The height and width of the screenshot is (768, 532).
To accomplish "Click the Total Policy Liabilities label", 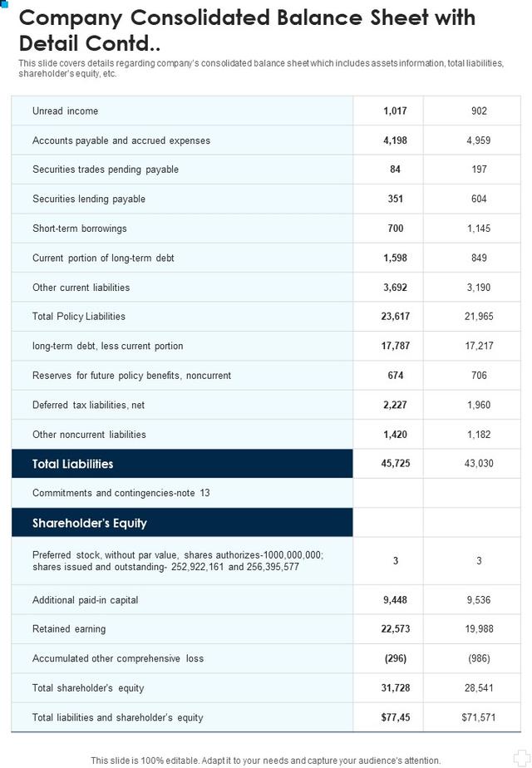I will [79, 317].
